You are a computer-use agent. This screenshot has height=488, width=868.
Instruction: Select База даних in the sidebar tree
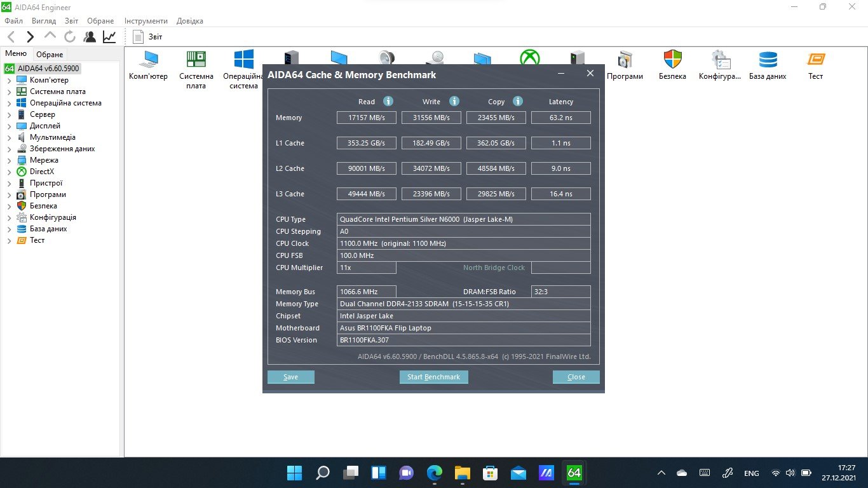(48, 229)
